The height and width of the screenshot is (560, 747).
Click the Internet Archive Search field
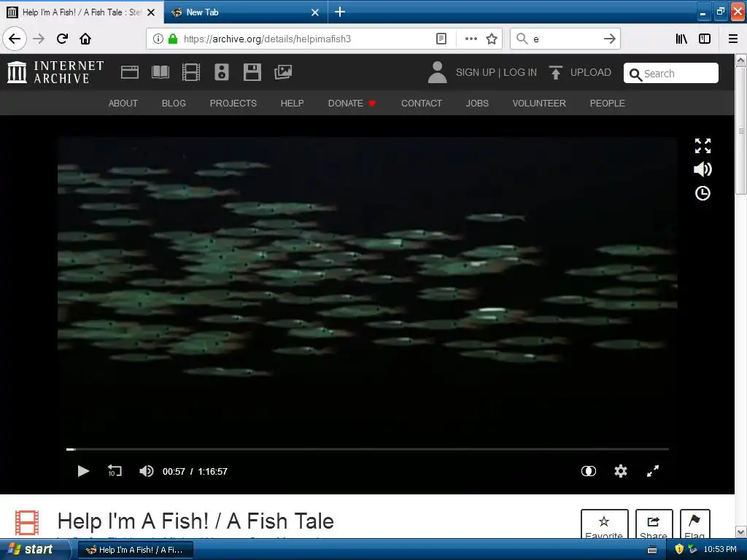(671, 74)
